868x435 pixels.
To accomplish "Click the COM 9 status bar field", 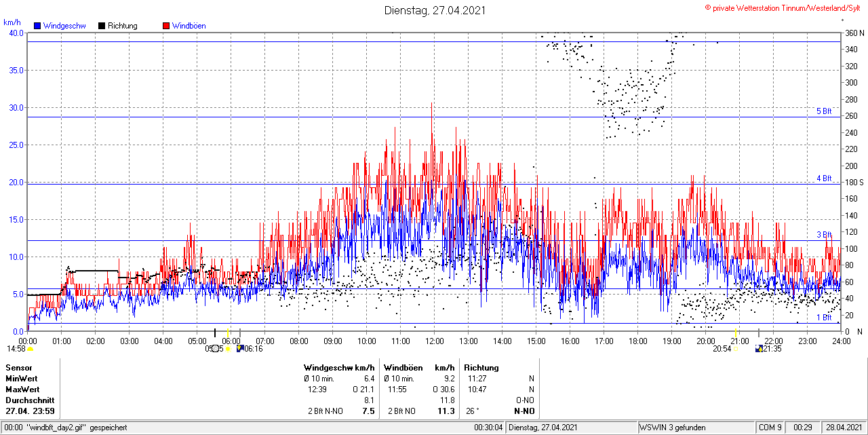I will pos(771,428).
